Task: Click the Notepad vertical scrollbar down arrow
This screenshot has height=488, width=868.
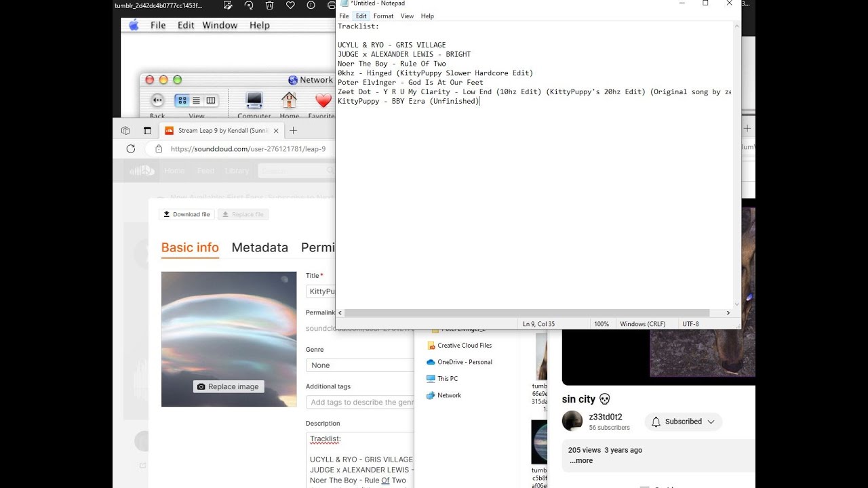Action: point(737,304)
